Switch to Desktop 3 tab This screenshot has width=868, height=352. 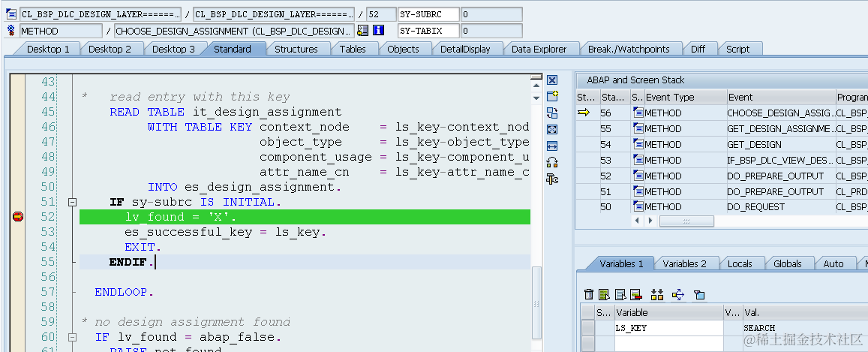pos(173,49)
